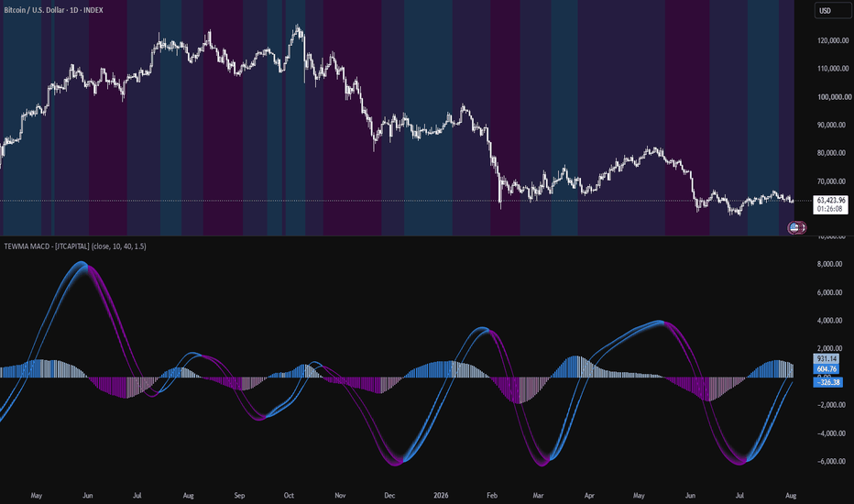This screenshot has width=854, height=504.
Task: Click the Oct label on the time axis
Action: pos(289,495)
